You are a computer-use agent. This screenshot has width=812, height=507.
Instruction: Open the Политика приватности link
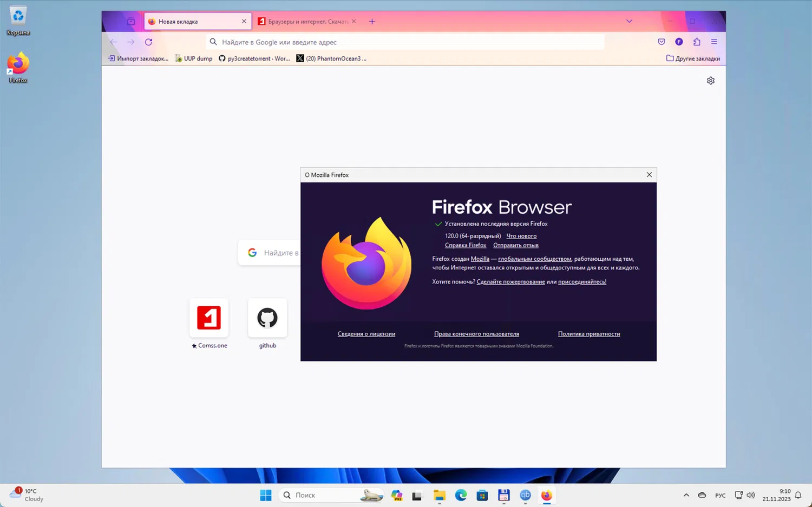tap(589, 334)
